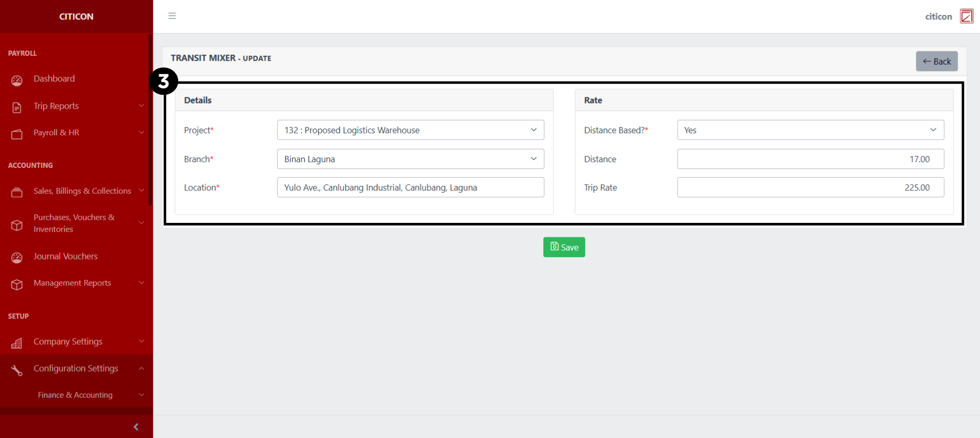This screenshot has width=980, height=438.
Task: Open the Project dropdown
Action: (410, 130)
